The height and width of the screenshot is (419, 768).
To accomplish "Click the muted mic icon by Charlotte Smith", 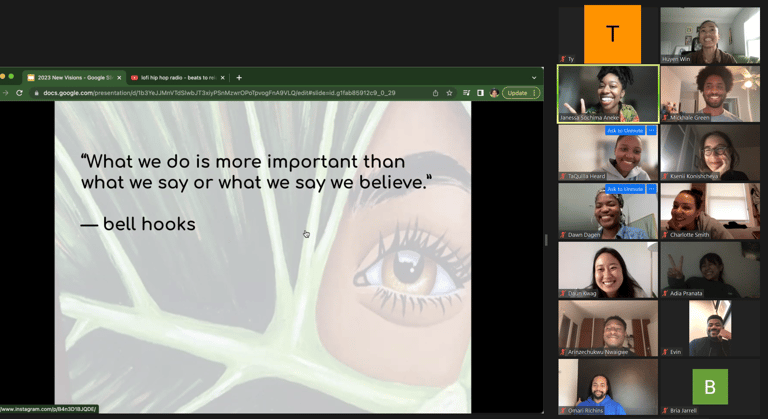I will click(665, 235).
